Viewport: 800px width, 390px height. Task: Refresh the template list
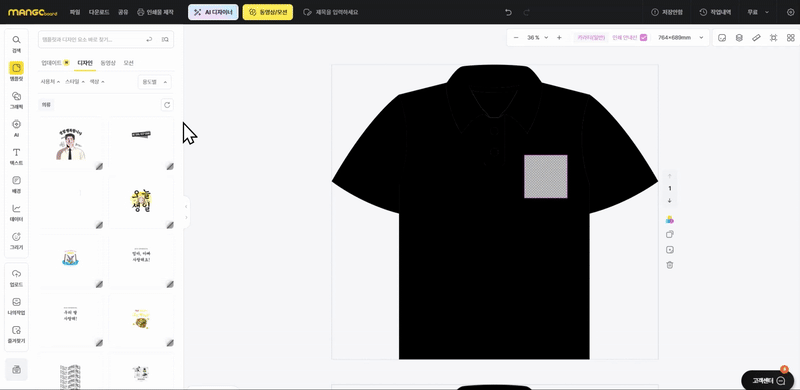pos(167,105)
